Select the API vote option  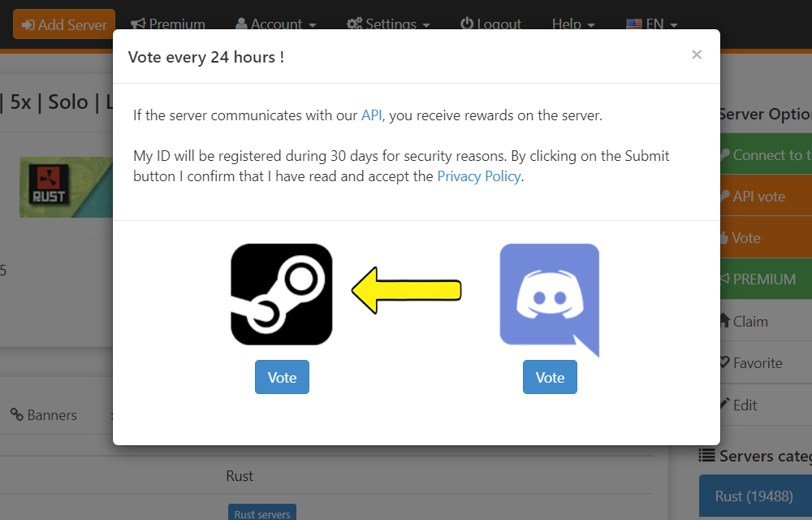coord(766,196)
